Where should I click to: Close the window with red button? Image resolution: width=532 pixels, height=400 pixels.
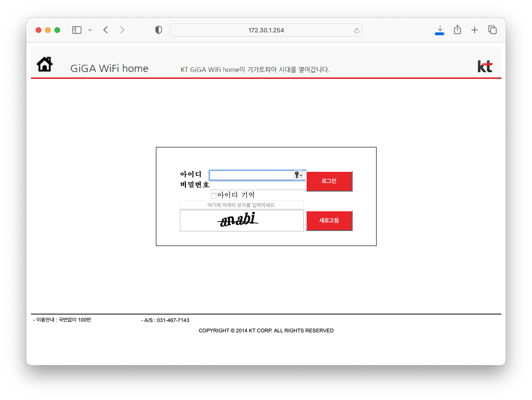(x=39, y=30)
